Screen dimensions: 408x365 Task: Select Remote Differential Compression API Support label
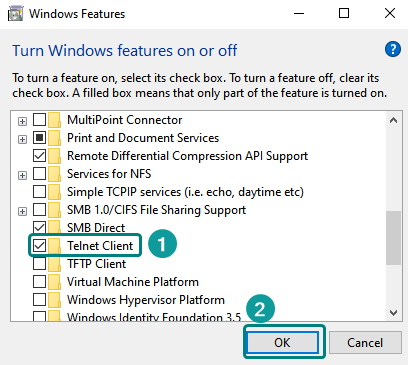tap(187, 156)
